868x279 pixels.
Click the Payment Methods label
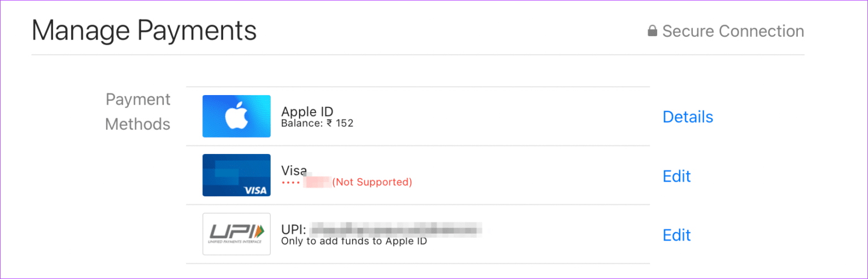tap(138, 111)
